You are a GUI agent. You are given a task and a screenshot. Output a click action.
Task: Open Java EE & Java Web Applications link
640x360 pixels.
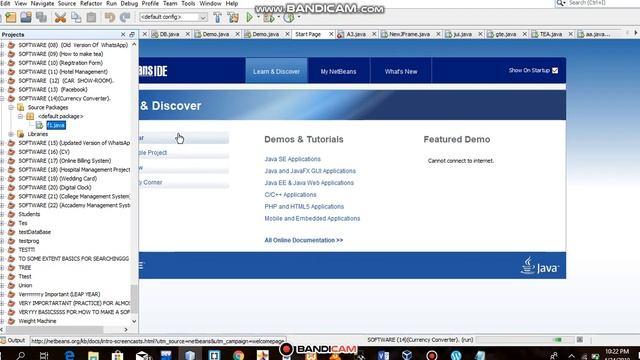(x=309, y=183)
